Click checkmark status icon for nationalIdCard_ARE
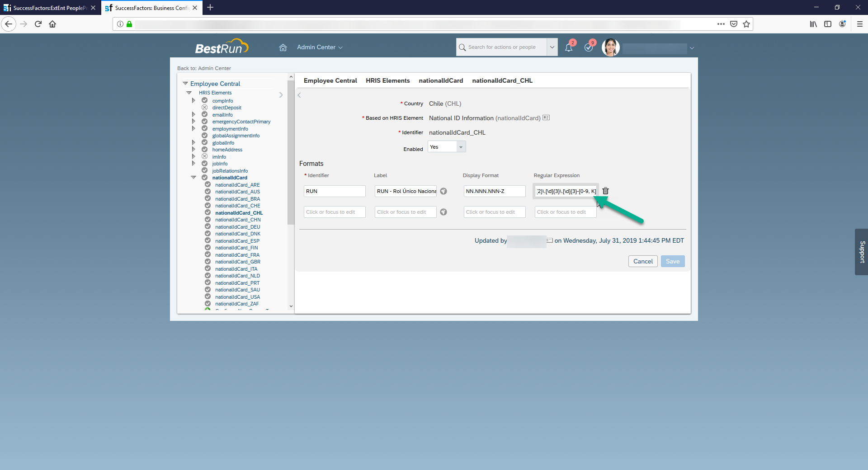 (x=208, y=185)
